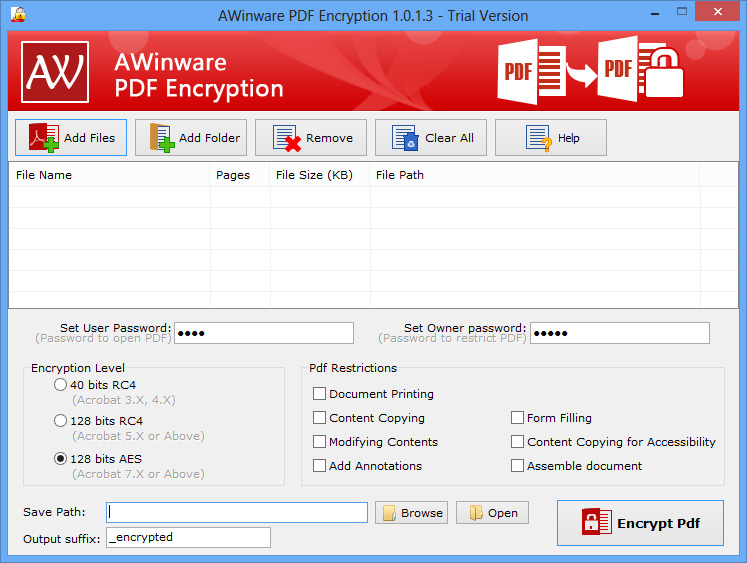Click the Clear All button label
The image size is (747, 563).
pos(449,138)
